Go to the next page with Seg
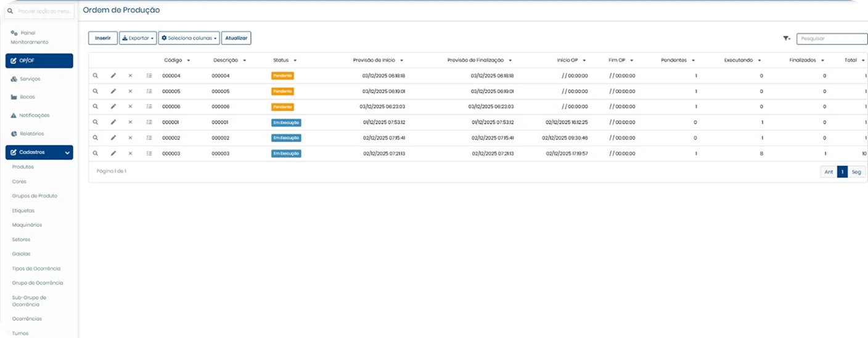 (857, 172)
